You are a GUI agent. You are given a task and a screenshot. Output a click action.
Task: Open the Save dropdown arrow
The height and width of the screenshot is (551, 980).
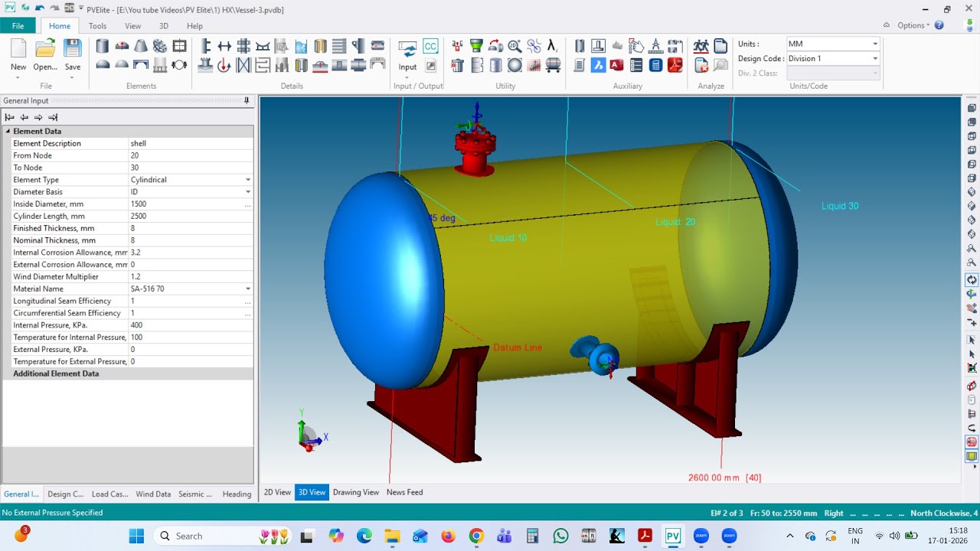[72, 77]
